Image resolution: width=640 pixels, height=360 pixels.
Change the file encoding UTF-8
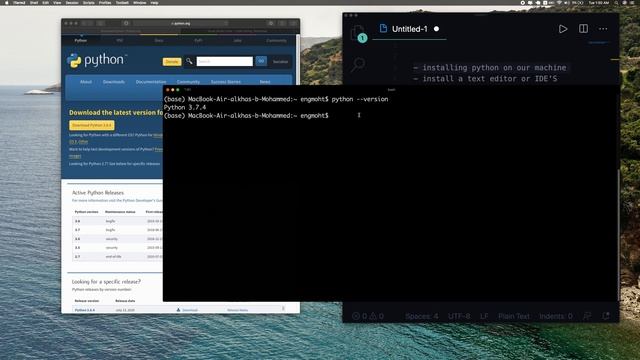pos(459,316)
